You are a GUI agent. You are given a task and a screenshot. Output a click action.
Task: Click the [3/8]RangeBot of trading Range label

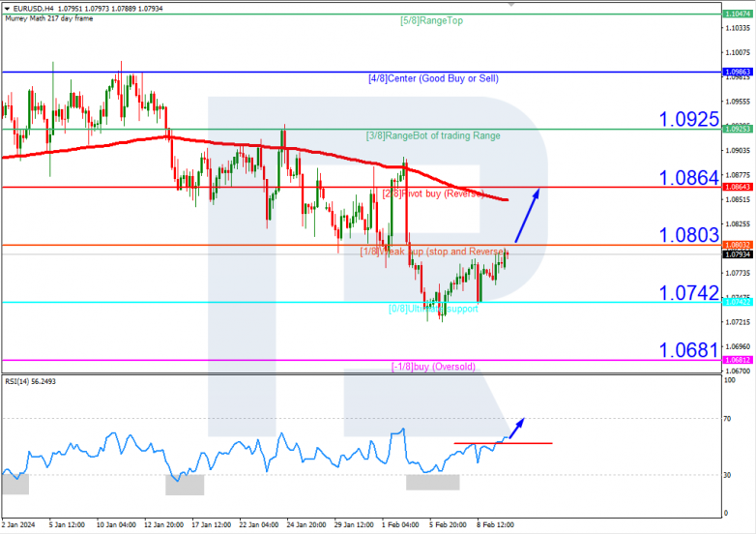tap(433, 136)
